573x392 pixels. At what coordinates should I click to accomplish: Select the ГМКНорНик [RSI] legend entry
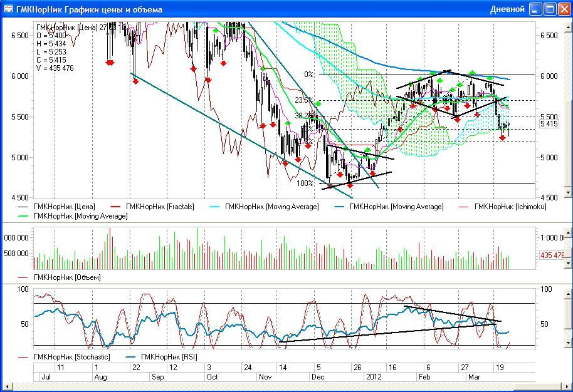point(161,356)
